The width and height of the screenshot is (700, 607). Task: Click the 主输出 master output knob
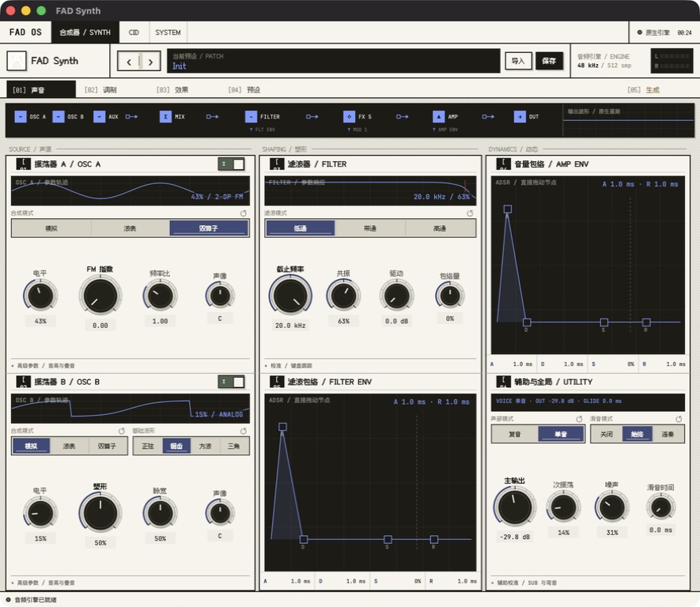click(x=515, y=507)
